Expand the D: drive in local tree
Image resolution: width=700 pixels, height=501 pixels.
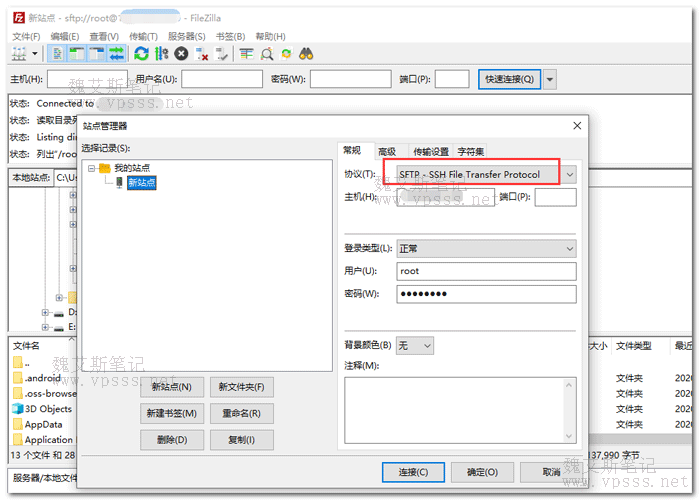[45, 312]
